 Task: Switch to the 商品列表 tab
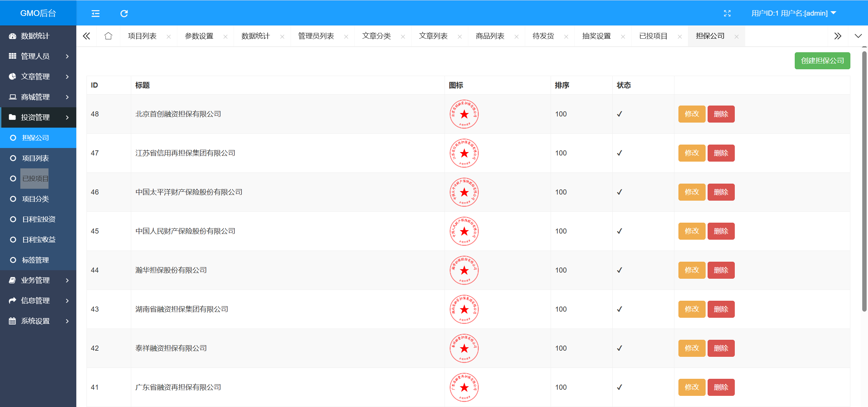coord(490,36)
